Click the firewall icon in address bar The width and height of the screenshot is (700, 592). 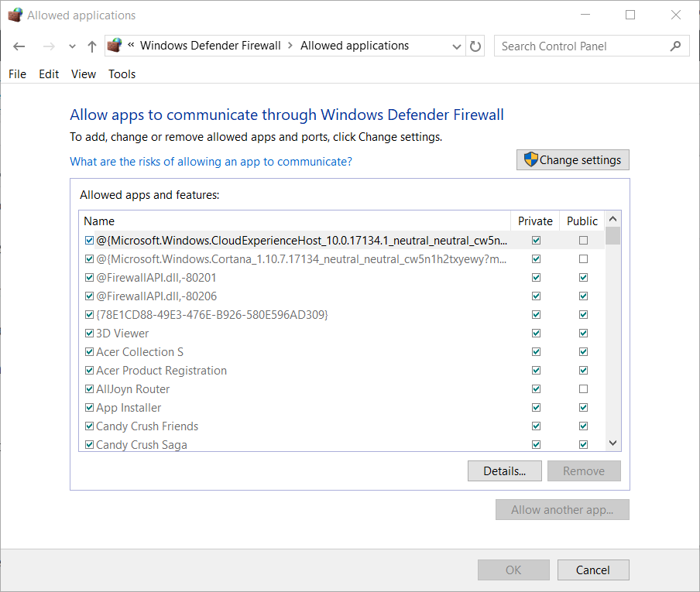pyautogui.click(x=115, y=46)
